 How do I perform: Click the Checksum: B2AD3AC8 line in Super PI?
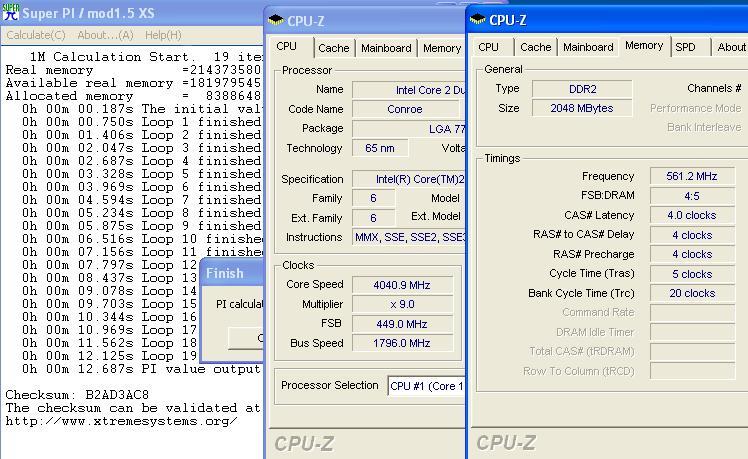77,395
